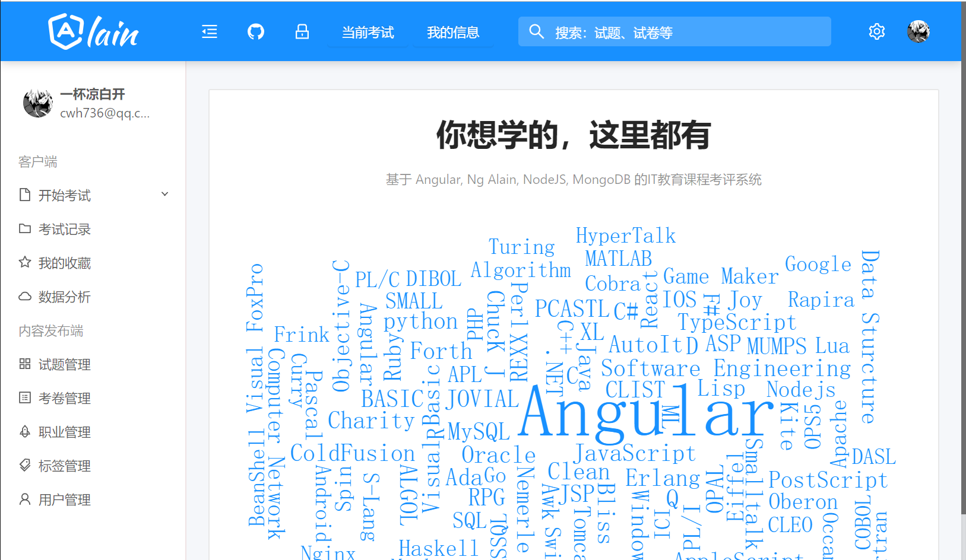Viewport: 966px width, 560px height.
Task: Click the lock screen icon
Action: (302, 32)
